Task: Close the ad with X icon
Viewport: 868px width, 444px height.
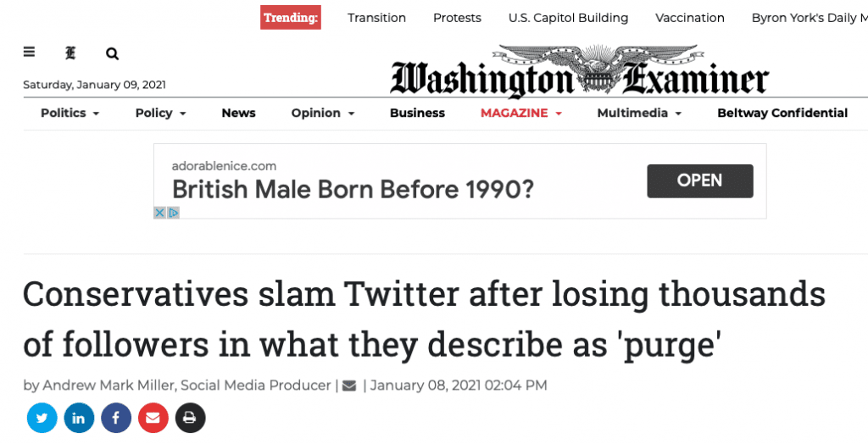Action: (159, 213)
